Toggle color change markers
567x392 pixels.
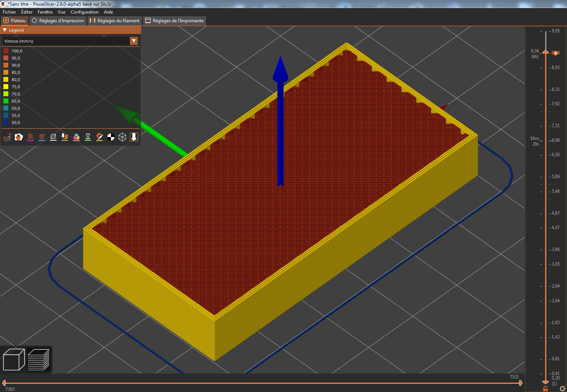point(76,137)
